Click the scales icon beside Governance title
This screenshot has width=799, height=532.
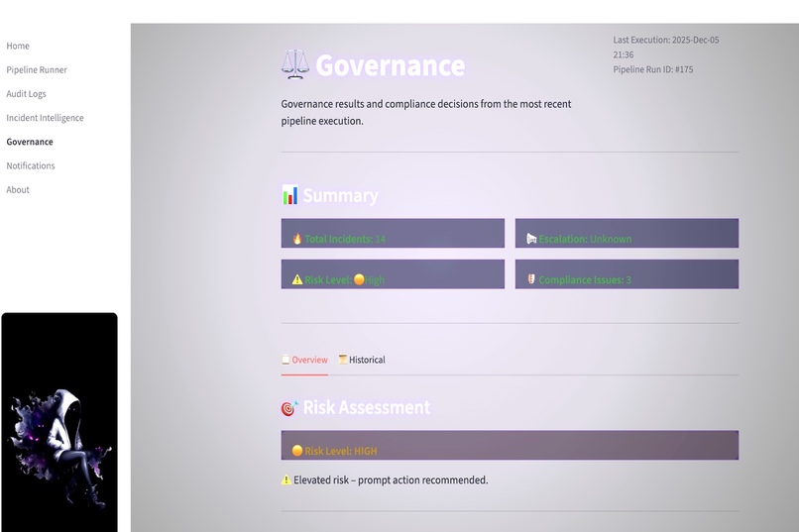295,64
